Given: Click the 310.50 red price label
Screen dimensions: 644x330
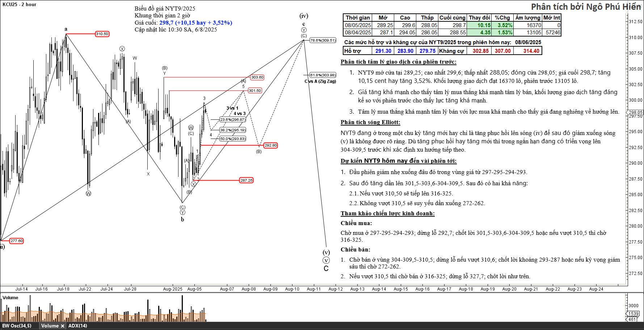Looking at the screenshot, I should point(102,34).
